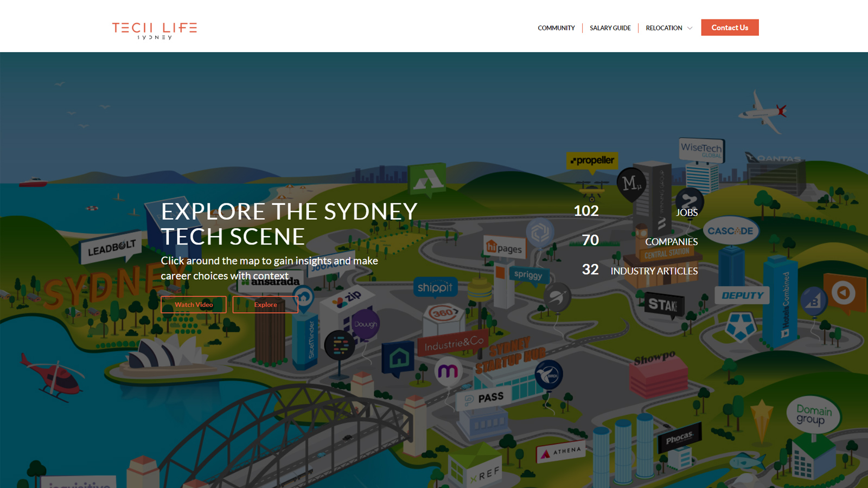868x488 pixels.
Task: Select the Showpo pink building
Action: tap(658, 374)
